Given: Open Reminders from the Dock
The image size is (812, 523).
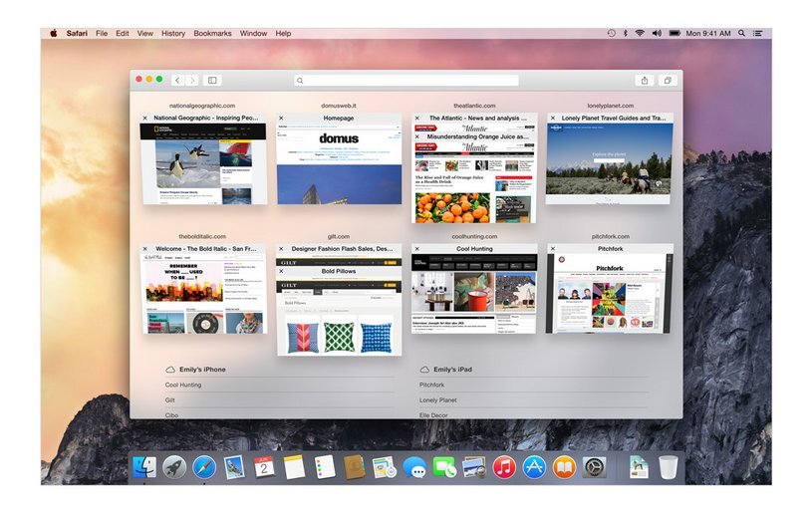Looking at the screenshot, I should click(x=324, y=467).
